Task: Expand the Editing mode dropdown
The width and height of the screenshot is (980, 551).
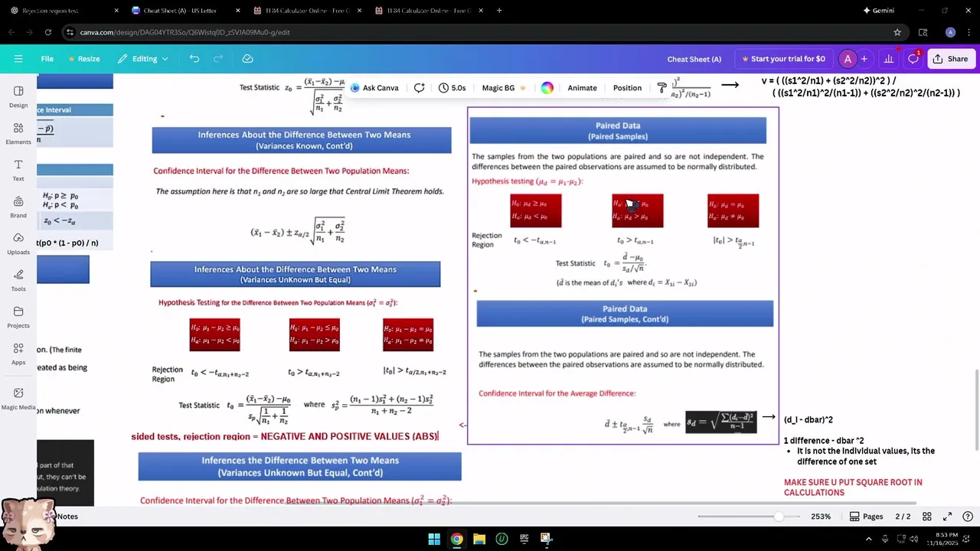Action: point(143,59)
